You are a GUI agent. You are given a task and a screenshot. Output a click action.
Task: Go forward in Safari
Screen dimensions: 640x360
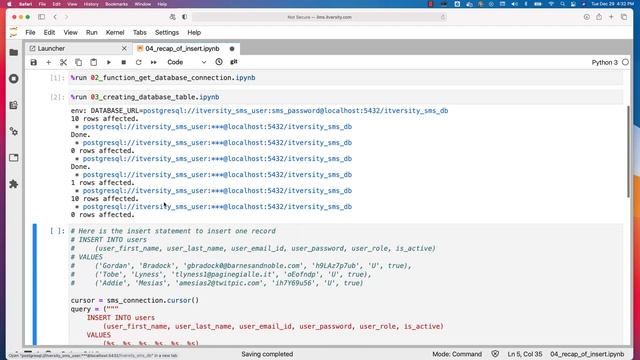pyautogui.click(x=67, y=17)
